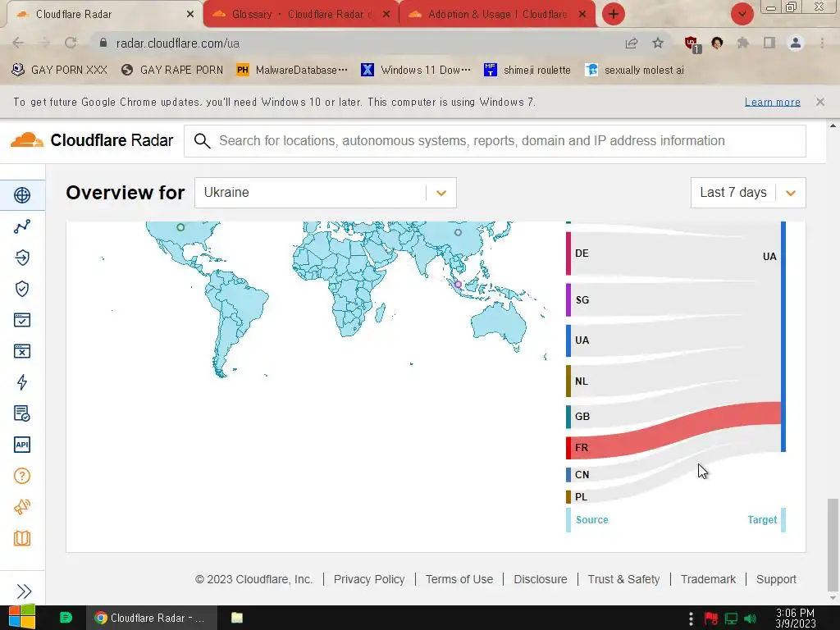Open the shimeji roulette bookmark

coord(527,70)
